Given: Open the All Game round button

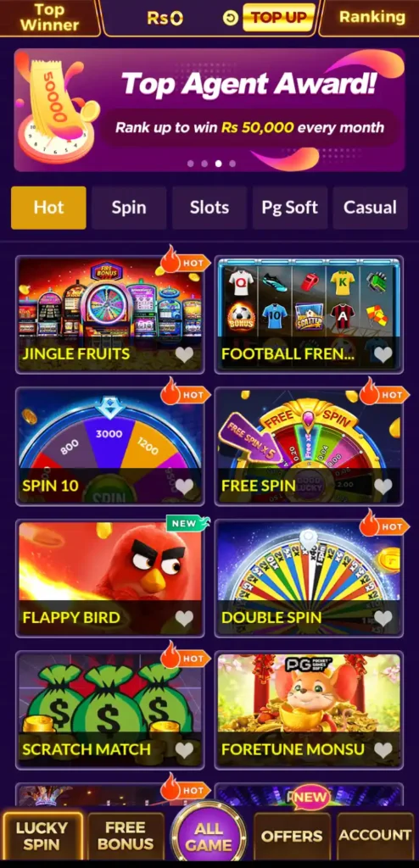Looking at the screenshot, I should [x=209, y=836].
